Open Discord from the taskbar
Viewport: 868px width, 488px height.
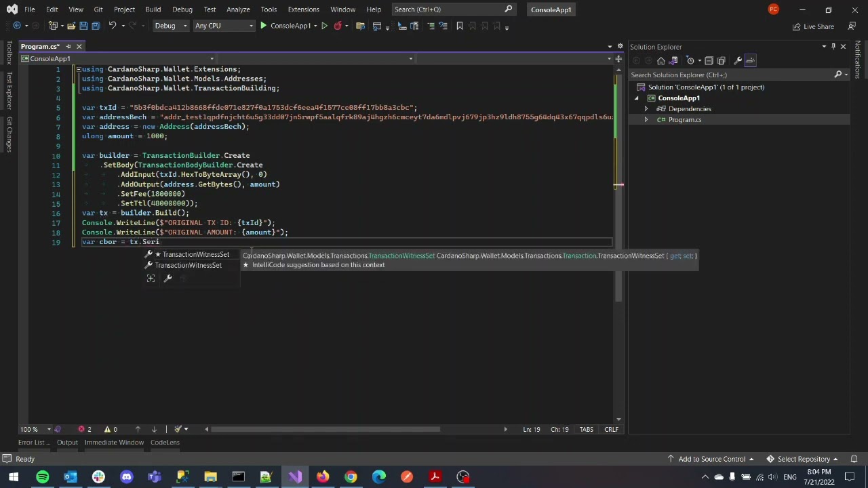[x=126, y=476]
